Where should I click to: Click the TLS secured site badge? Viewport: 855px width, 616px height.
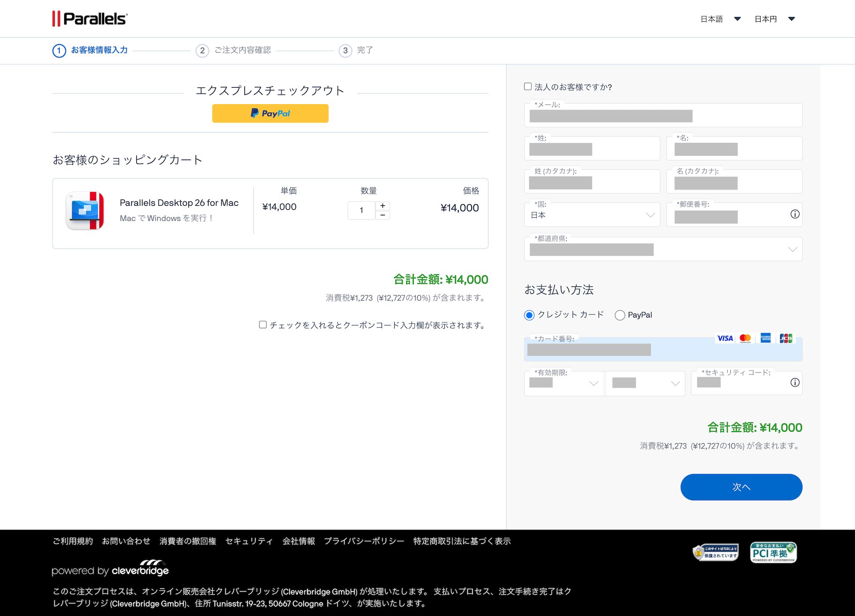716,552
